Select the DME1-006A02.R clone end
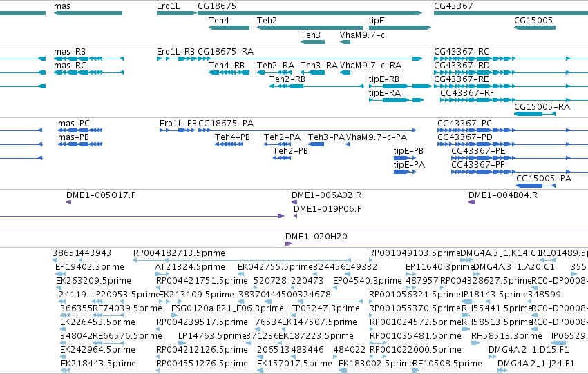 (x=294, y=202)
